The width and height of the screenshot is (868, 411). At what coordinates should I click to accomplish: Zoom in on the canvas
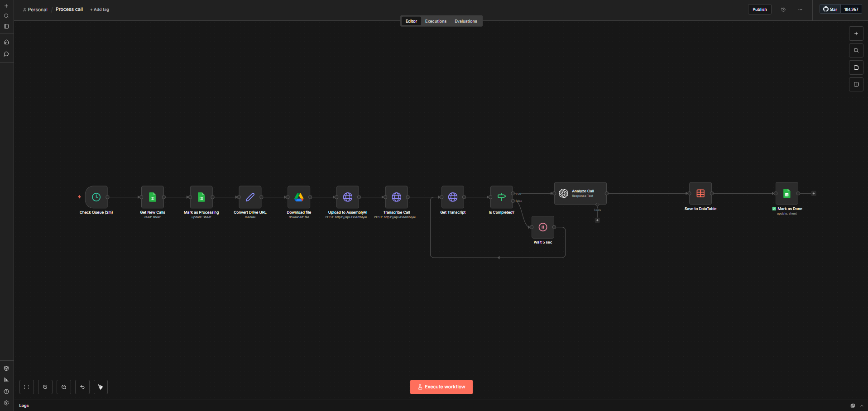(x=45, y=387)
